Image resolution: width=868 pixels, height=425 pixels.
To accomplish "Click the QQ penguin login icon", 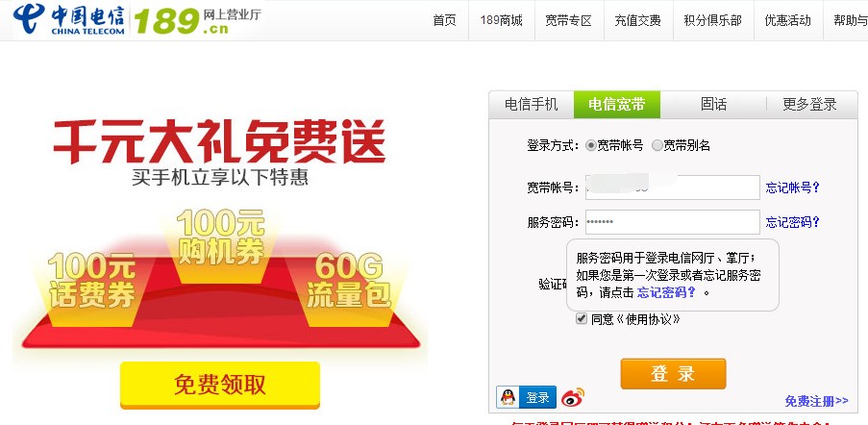I will coord(508,397).
